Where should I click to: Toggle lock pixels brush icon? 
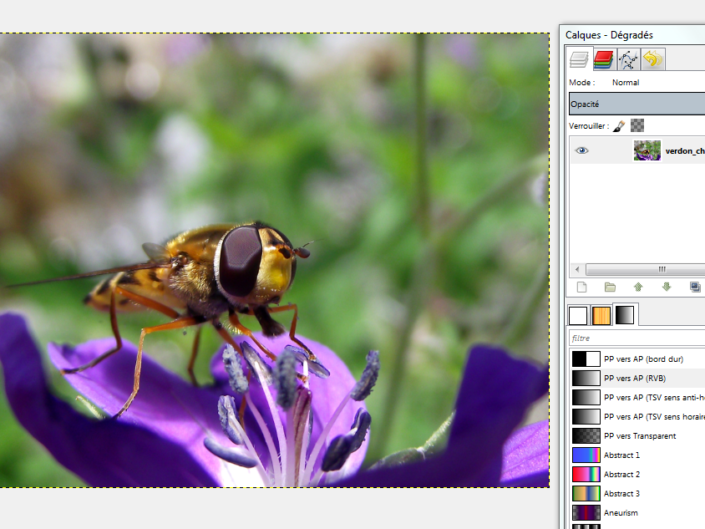619,126
